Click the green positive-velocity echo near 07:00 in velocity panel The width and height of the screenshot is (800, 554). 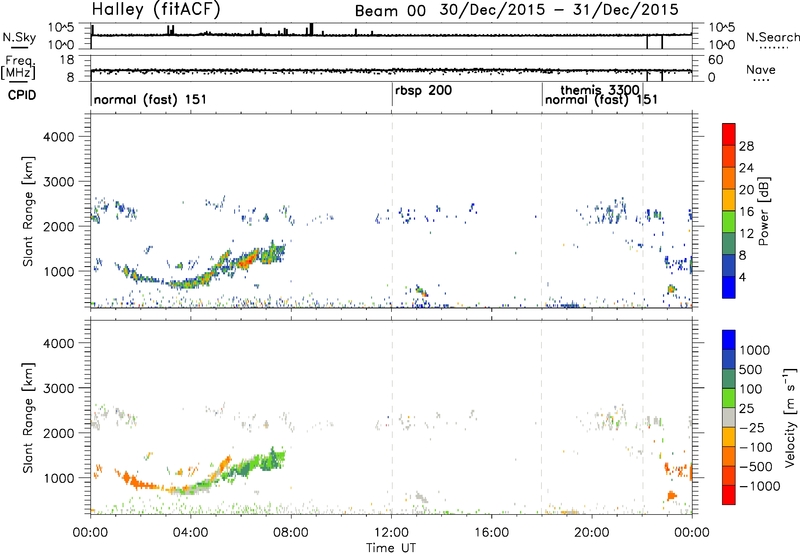pyautogui.click(x=270, y=459)
